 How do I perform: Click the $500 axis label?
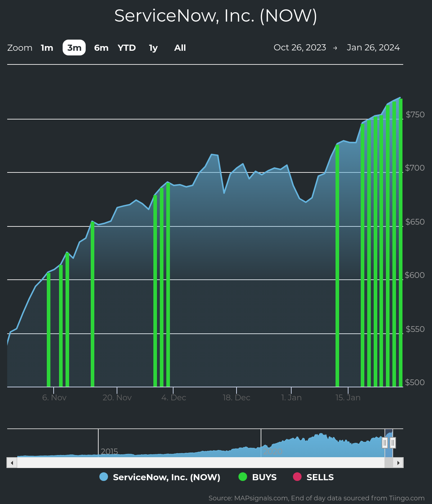[x=415, y=382]
